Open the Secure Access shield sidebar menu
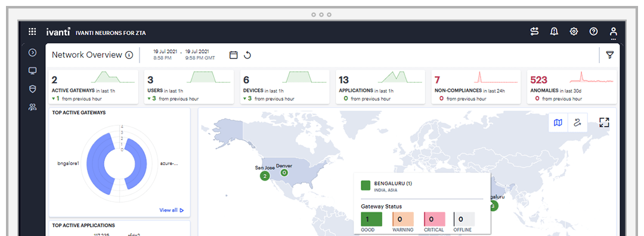This screenshot has width=644, height=236. pyautogui.click(x=32, y=89)
